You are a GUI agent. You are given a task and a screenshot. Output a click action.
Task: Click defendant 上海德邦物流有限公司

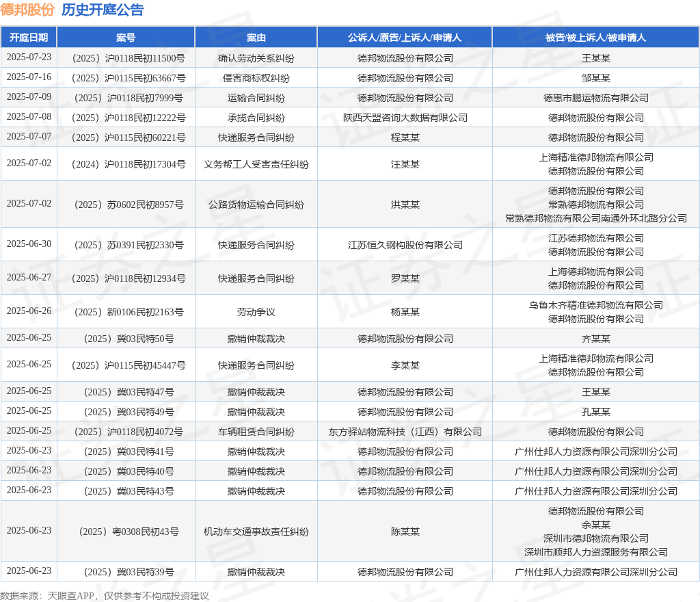596,272
